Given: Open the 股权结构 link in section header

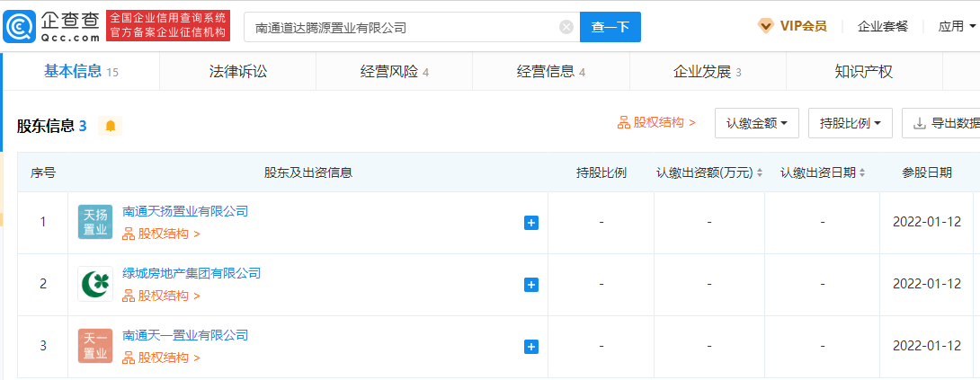Looking at the screenshot, I should tap(656, 122).
